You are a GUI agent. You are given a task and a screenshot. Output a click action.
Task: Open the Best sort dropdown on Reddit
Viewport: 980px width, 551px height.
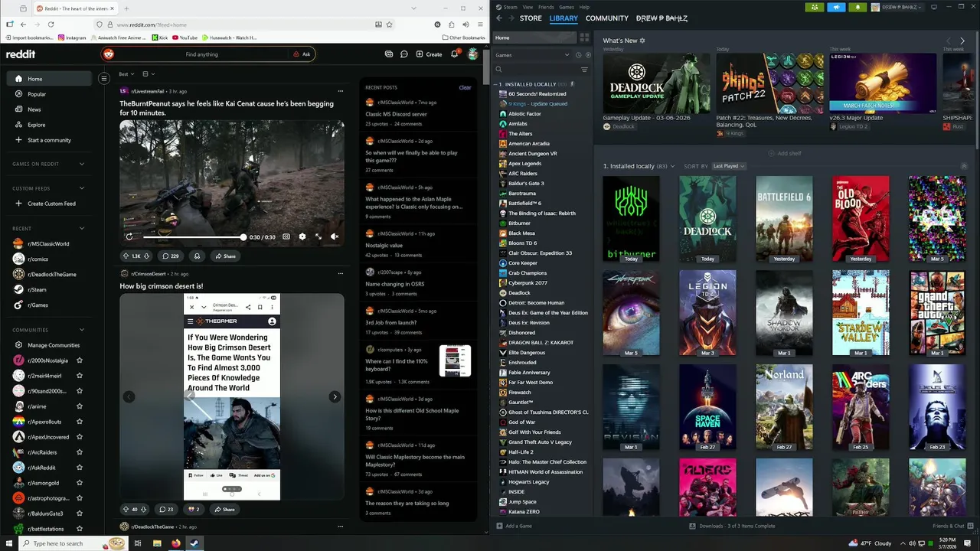pyautogui.click(x=126, y=74)
